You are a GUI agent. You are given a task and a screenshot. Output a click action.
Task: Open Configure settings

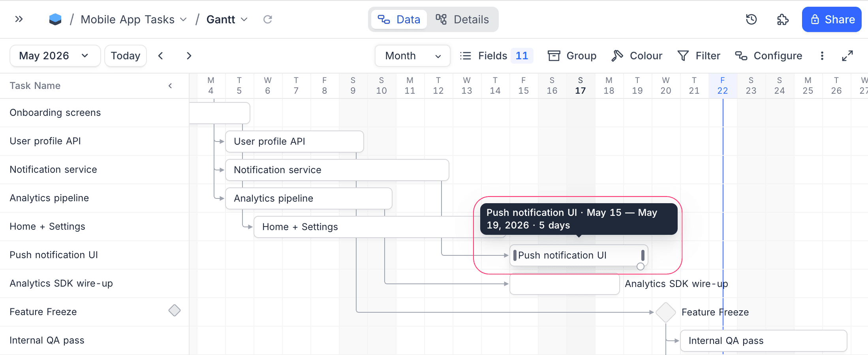(x=768, y=56)
